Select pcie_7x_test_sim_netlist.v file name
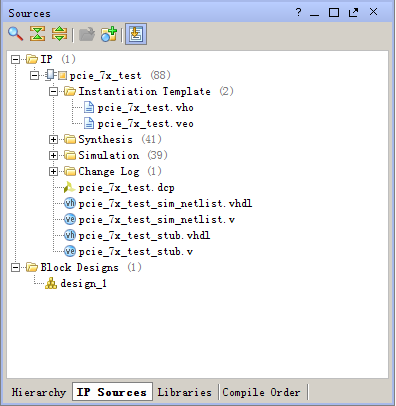This screenshot has height=406, width=396. (157, 220)
